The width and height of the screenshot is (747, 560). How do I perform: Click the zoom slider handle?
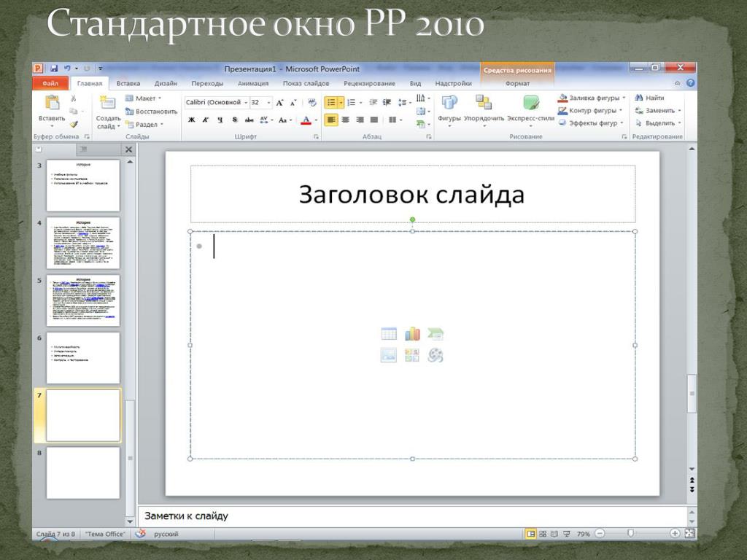click(631, 533)
